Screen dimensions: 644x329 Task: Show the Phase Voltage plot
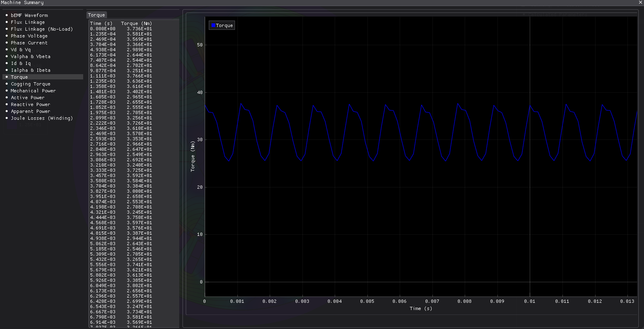tap(29, 36)
